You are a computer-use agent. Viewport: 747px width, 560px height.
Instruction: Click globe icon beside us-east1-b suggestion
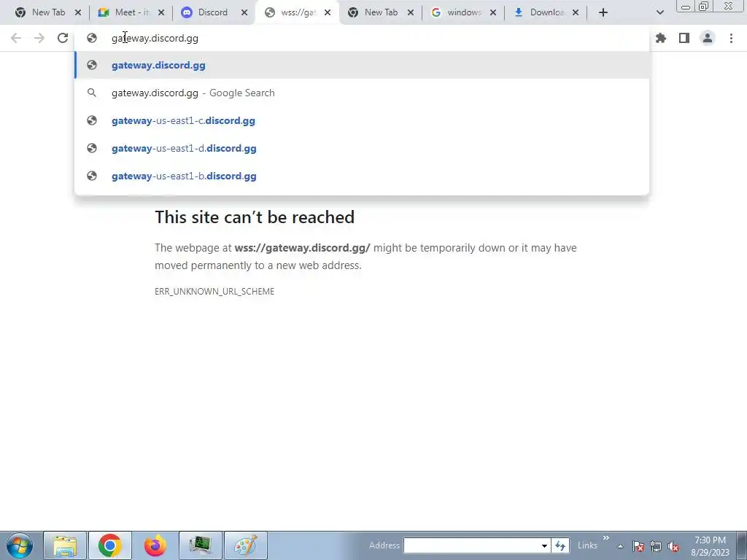[x=91, y=176]
